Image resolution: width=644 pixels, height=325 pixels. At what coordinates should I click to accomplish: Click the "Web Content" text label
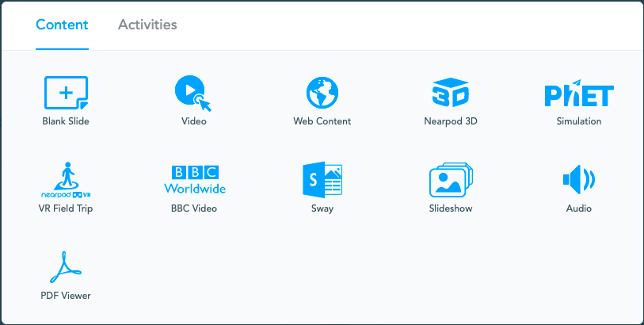pyautogui.click(x=322, y=121)
